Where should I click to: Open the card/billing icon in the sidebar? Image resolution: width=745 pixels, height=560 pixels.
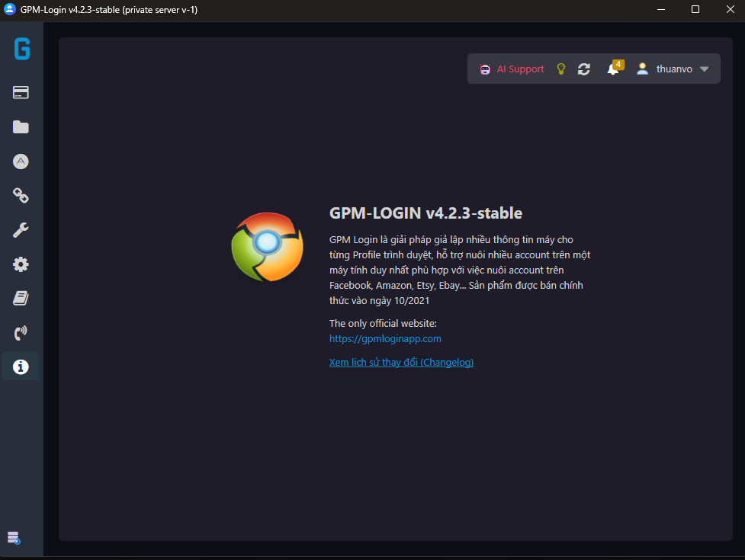[21, 92]
